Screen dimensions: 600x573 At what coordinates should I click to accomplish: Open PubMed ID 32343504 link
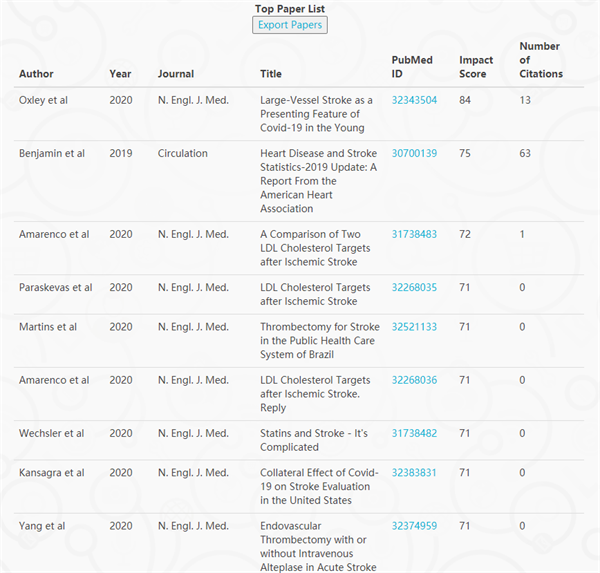pyautogui.click(x=414, y=100)
